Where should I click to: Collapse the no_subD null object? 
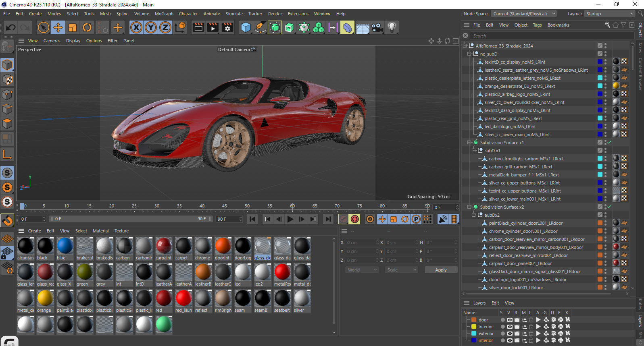[x=469, y=54]
